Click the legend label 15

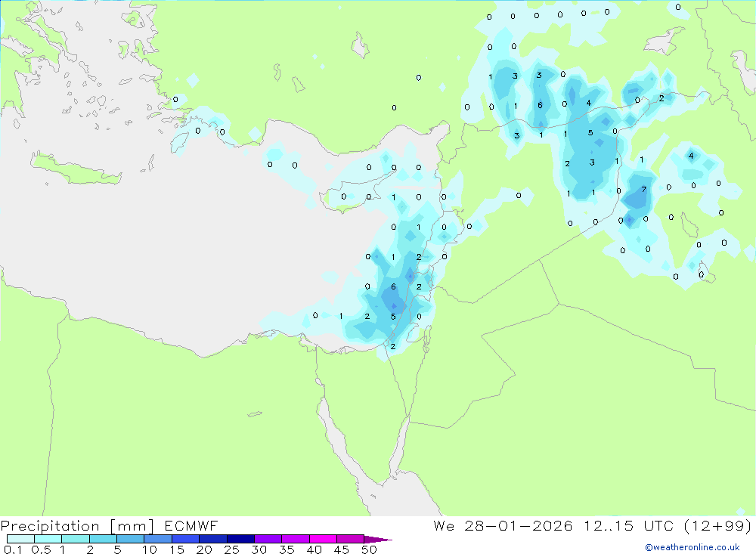tap(177, 549)
